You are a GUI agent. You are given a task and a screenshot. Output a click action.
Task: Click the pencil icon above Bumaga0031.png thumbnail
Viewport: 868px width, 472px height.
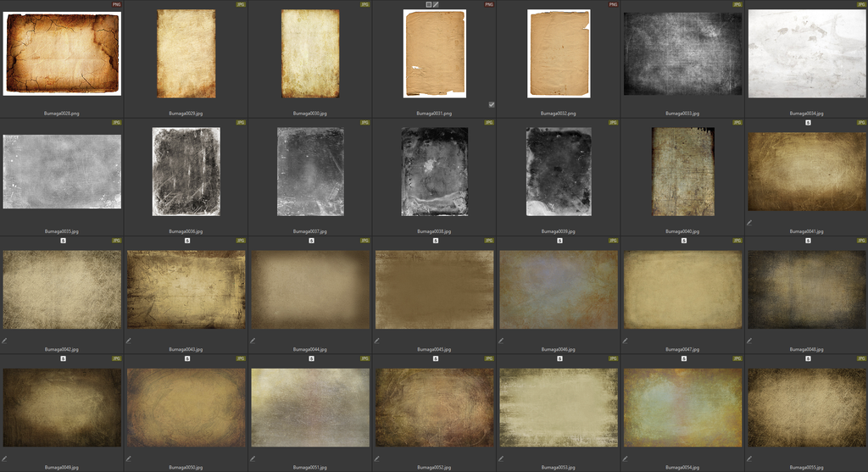[437, 4]
